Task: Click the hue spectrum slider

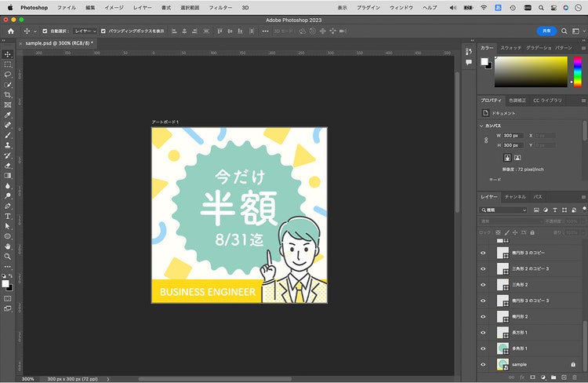Action: click(x=578, y=71)
